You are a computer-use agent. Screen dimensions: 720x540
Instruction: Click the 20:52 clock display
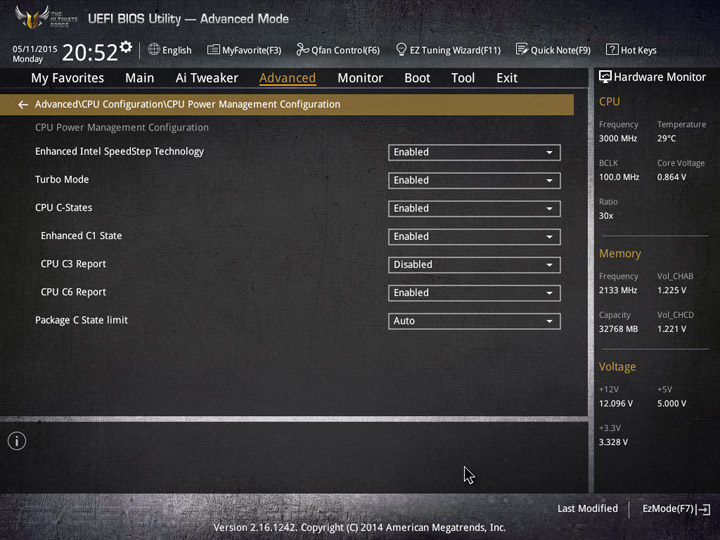point(90,52)
